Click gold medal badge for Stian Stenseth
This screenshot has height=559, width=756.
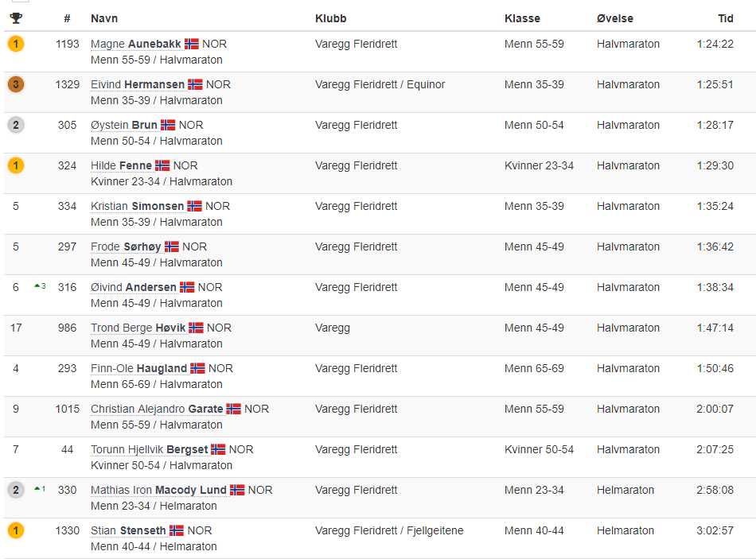(x=16, y=530)
